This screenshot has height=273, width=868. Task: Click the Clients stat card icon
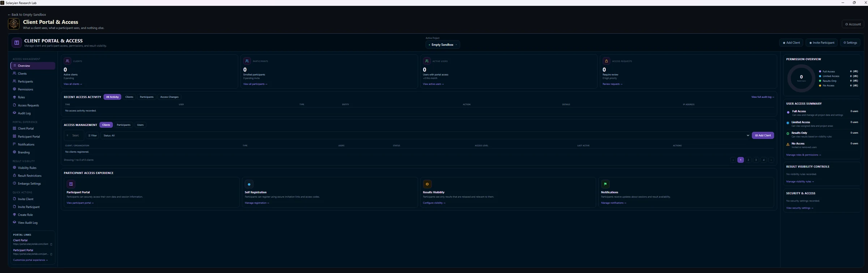67,61
